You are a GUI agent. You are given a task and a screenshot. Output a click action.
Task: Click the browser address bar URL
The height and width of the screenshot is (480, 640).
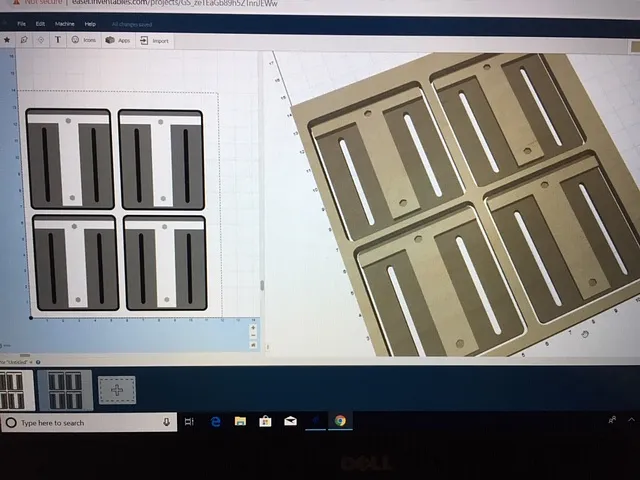pyautogui.click(x=175, y=3)
